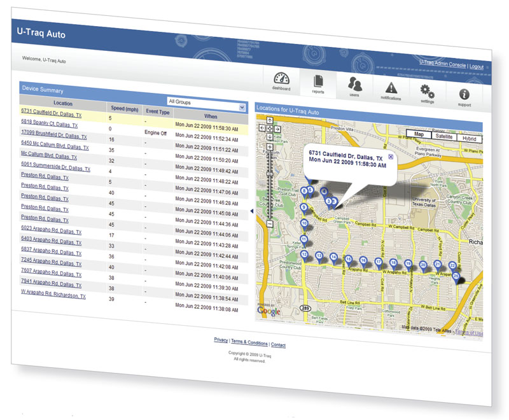The image size is (509, 420).
Task: Sort by Location column header
Action: coord(62,103)
